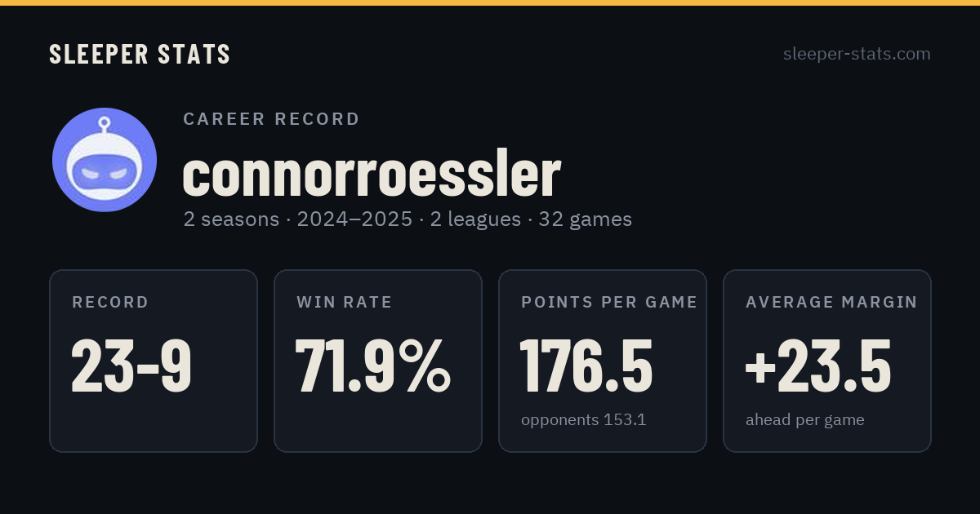Click the opponents 153.1 subtext

pos(584,420)
